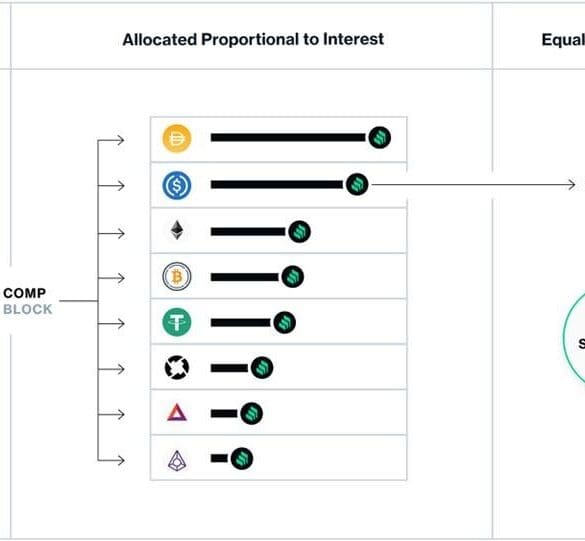Image resolution: width=585 pixels, height=541 pixels.
Task: Select the green Tether icon
Action: point(177,322)
